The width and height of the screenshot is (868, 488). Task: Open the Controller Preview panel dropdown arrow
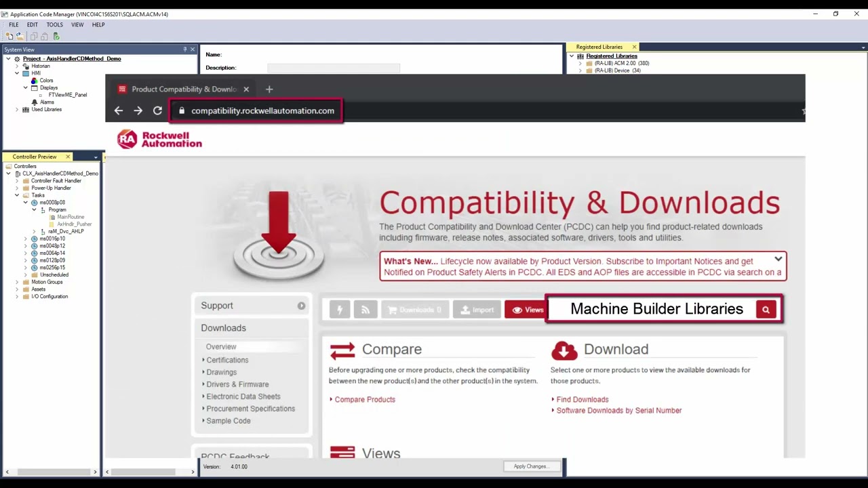[x=96, y=157]
